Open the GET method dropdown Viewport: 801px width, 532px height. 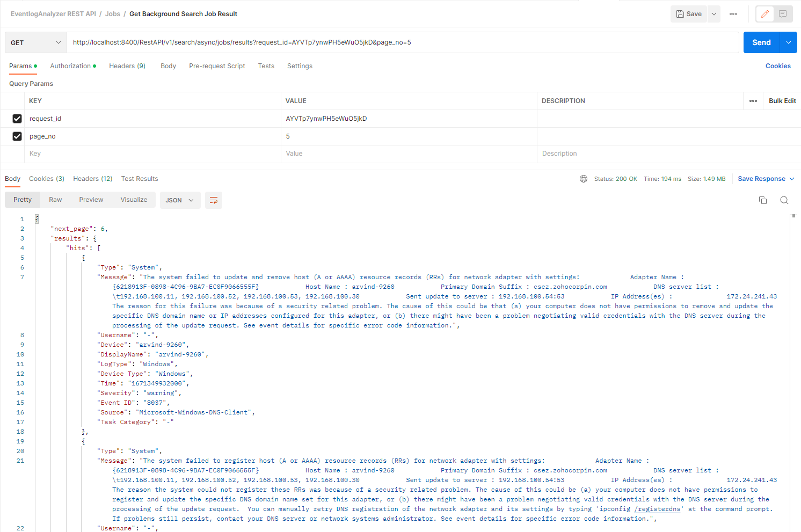35,42
